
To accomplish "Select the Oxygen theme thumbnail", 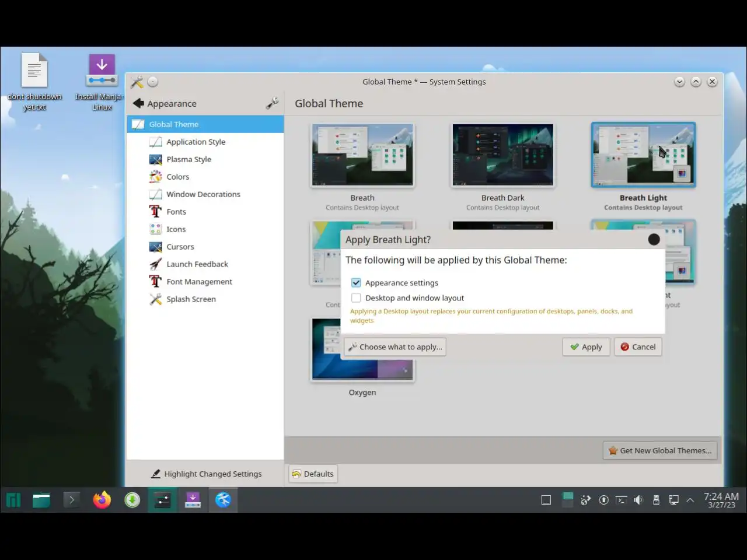I will (362, 350).
